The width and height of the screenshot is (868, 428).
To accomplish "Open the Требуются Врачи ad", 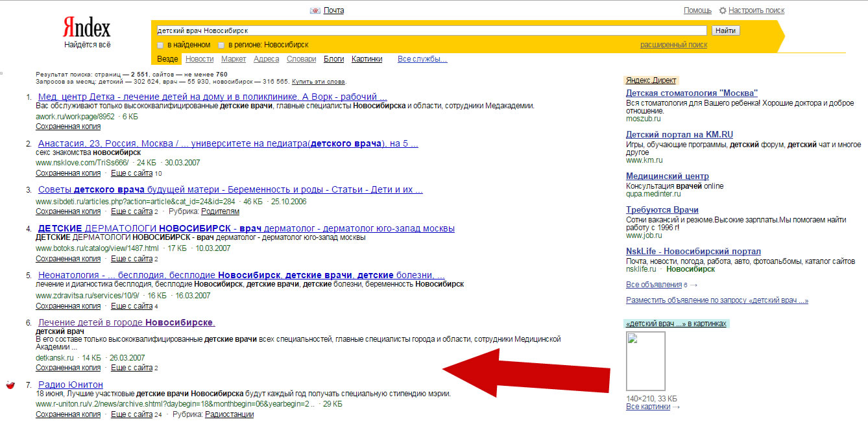I will tap(662, 210).
